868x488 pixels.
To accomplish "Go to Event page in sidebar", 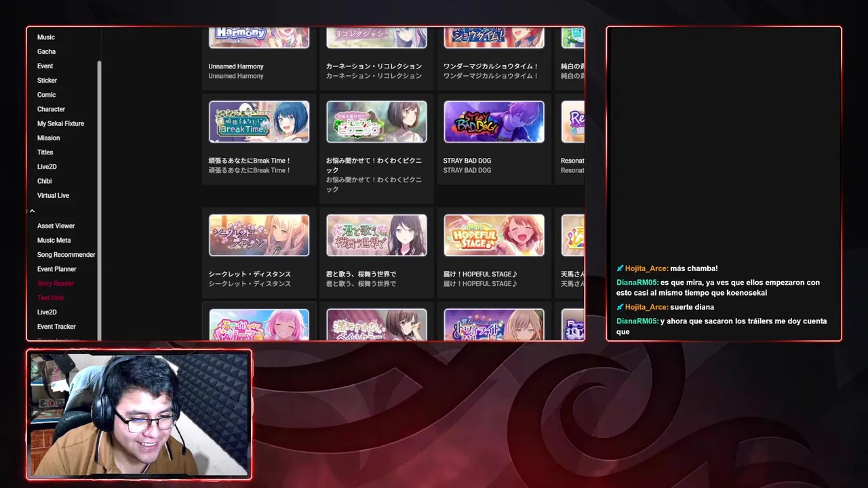I will [x=45, y=66].
